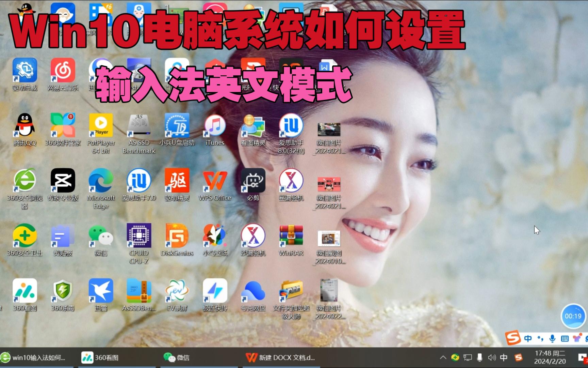Open AsSSDBen... zip archive icon
This screenshot has width=588, height=368.
click(139, 295)
